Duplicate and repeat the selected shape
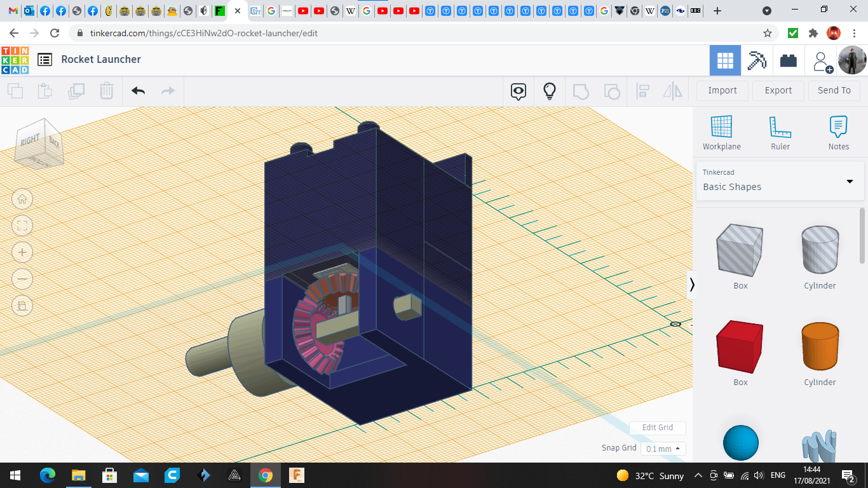Viewport: 868px width, 488px height. coord(76,91)
